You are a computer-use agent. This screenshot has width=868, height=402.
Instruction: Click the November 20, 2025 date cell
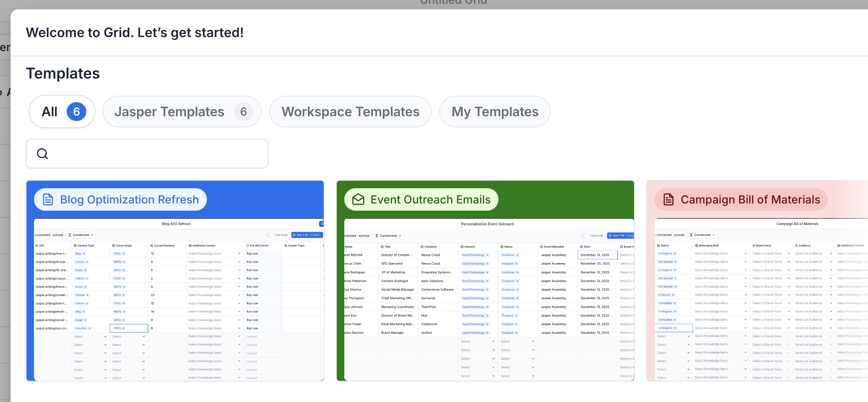(598, 264)
